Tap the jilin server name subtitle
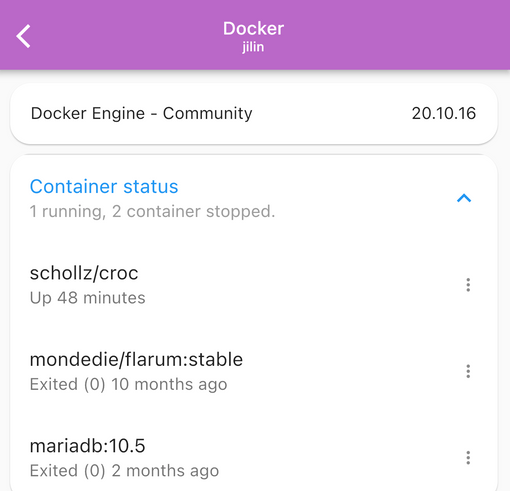Image resolution: width=510 pixels, height=491 pixels. coord(253,47)
